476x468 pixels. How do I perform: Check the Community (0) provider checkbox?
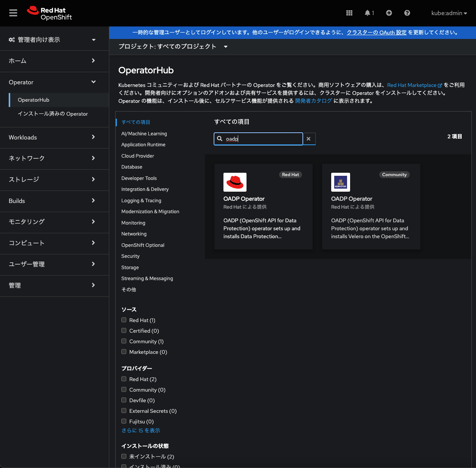[x=124, y=389]
